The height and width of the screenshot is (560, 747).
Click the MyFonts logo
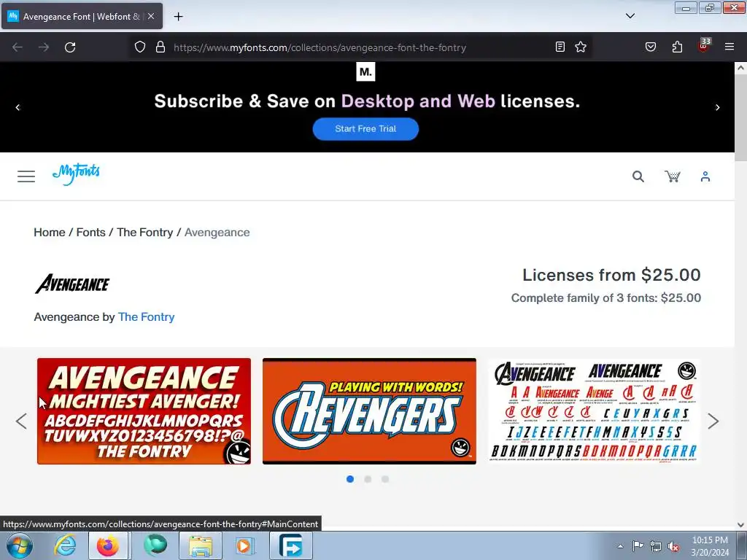point(76,174)
